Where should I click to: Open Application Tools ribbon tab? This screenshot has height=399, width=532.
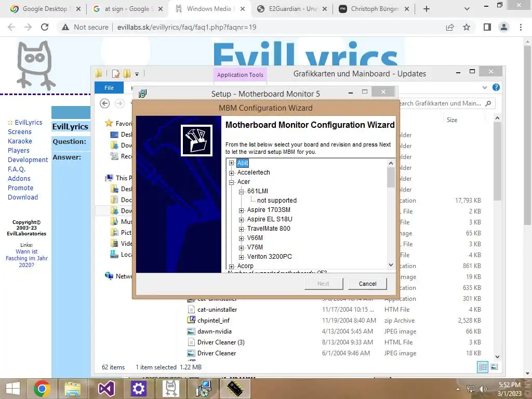click(x=240, y=75)
